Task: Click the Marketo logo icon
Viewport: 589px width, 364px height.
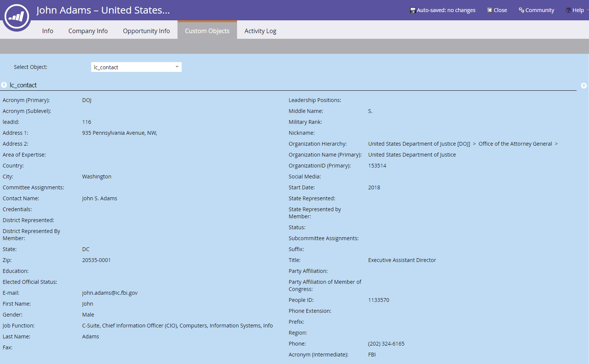Action: tap(17, 16)
